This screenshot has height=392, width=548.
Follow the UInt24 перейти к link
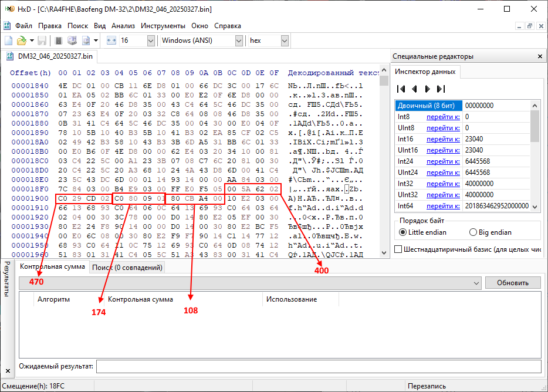coord(443,173)
